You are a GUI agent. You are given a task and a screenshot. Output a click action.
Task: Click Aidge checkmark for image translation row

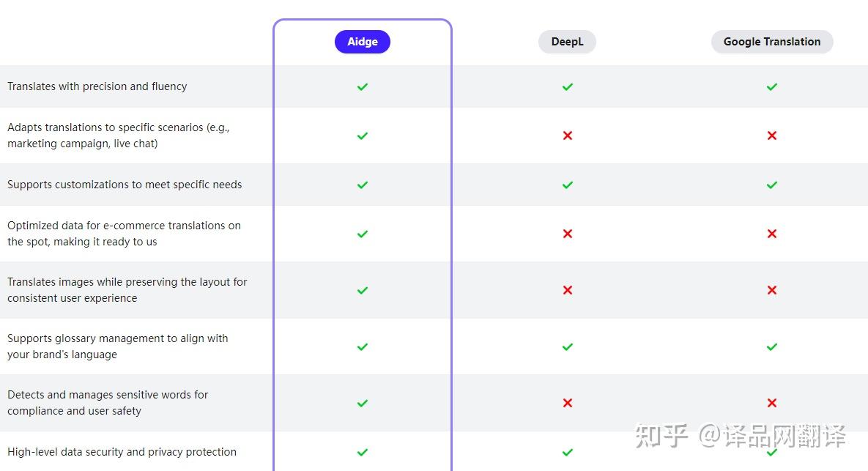point(363,290)
